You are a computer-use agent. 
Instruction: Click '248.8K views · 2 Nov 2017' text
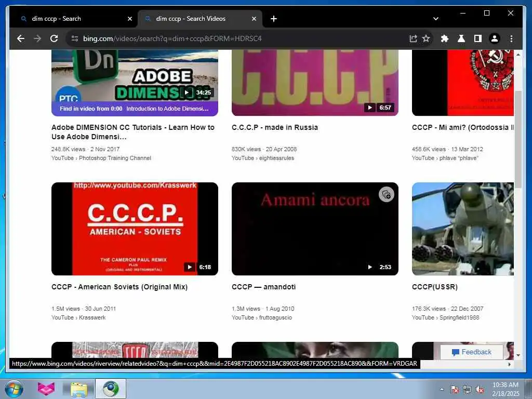86,149
